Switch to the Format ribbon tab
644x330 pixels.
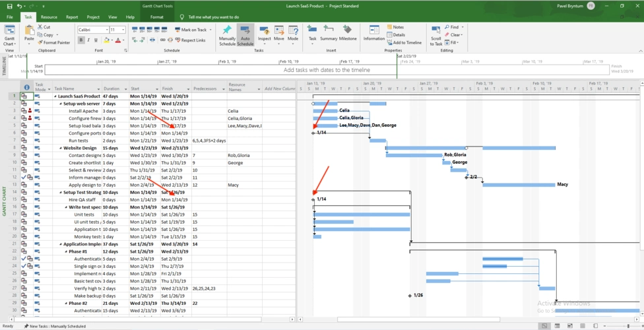click(156, 17)
